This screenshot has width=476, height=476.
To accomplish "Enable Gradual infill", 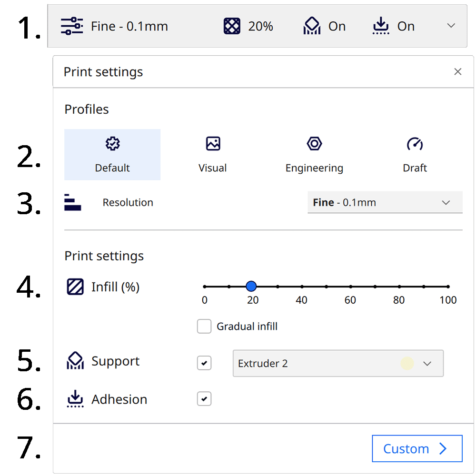I will (204, 326).
